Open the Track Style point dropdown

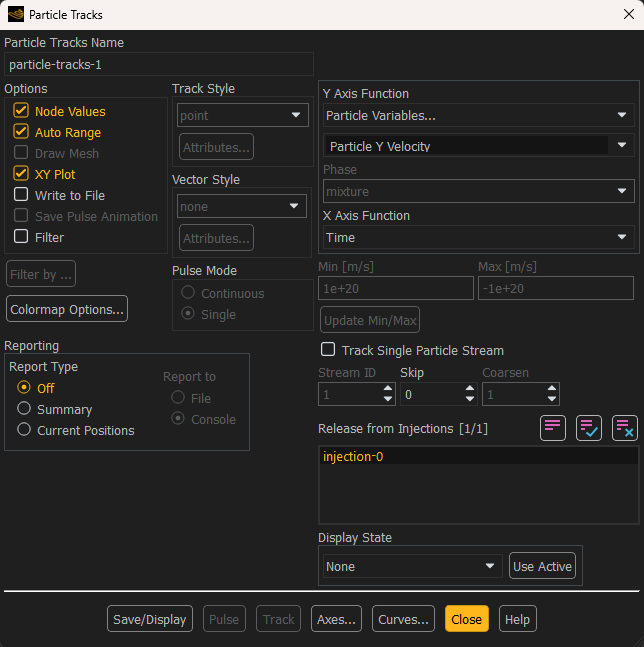pos(243,115)
